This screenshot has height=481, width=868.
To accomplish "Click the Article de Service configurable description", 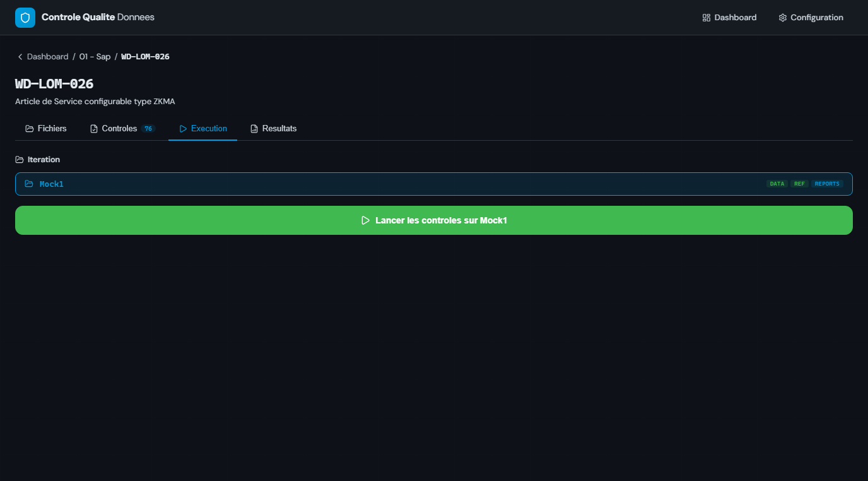I will pyautogui.click(x=95, y=101).
